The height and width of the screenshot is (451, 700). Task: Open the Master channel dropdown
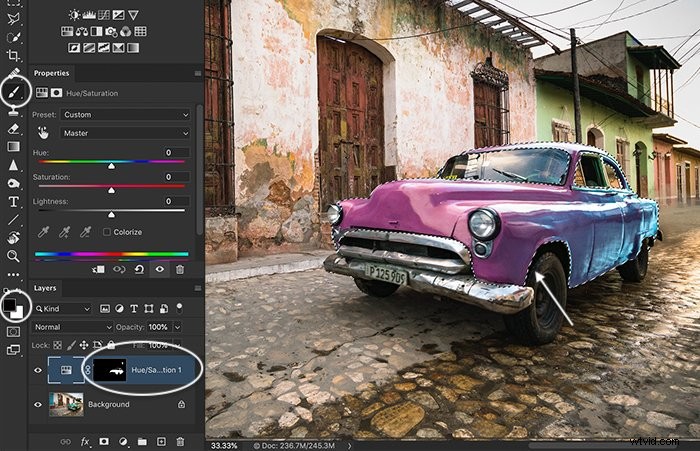[x=125, y=133]
